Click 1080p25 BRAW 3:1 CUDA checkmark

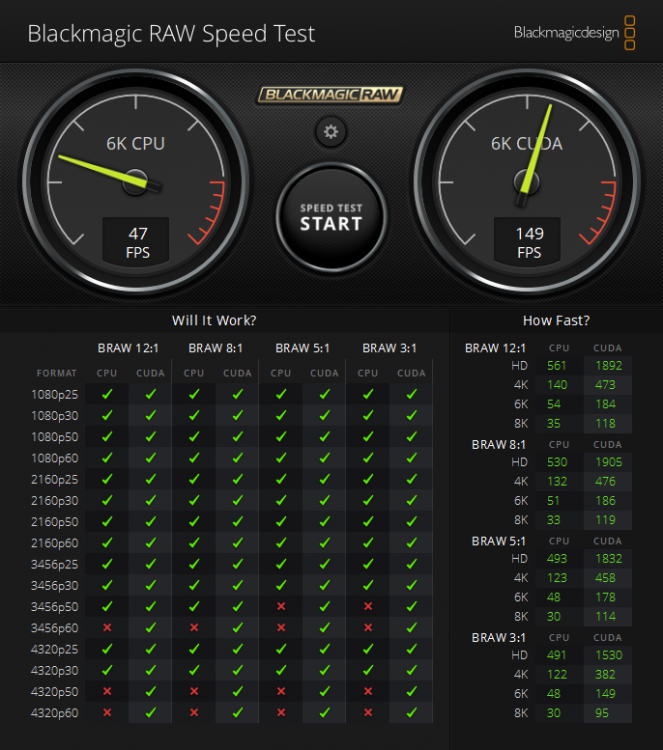pyautogui.click(x=411, y=394)
